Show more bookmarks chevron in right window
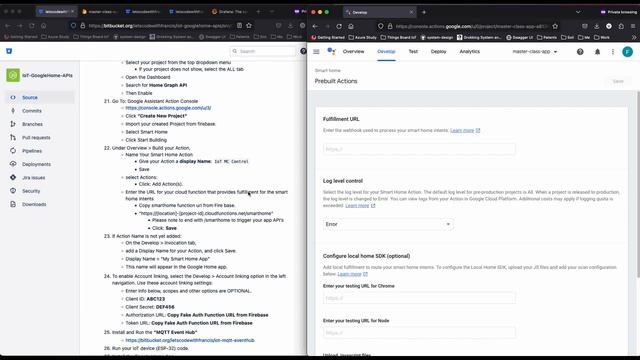640x360 pixels. pos(634,37)
